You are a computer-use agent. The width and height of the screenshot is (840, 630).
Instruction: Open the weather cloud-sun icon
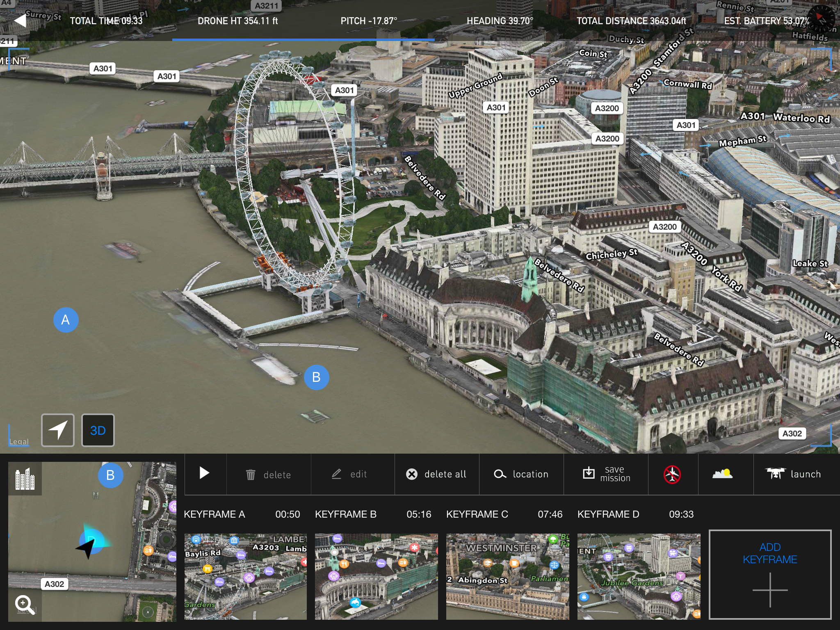click(x=723, y=474)
